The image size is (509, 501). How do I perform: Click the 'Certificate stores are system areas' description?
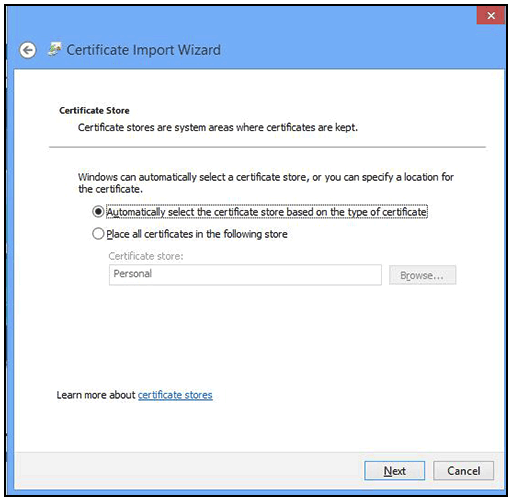[218, 127]
